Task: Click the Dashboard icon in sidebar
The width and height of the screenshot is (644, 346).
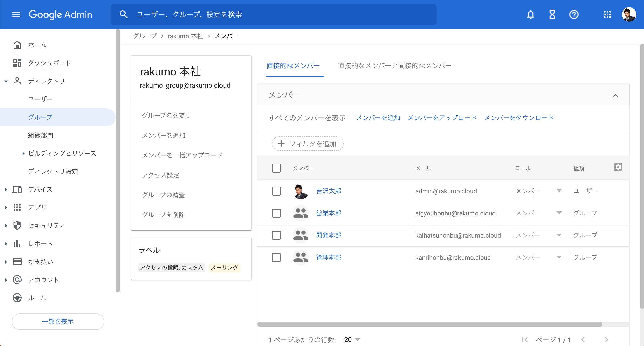Action: 17,63
